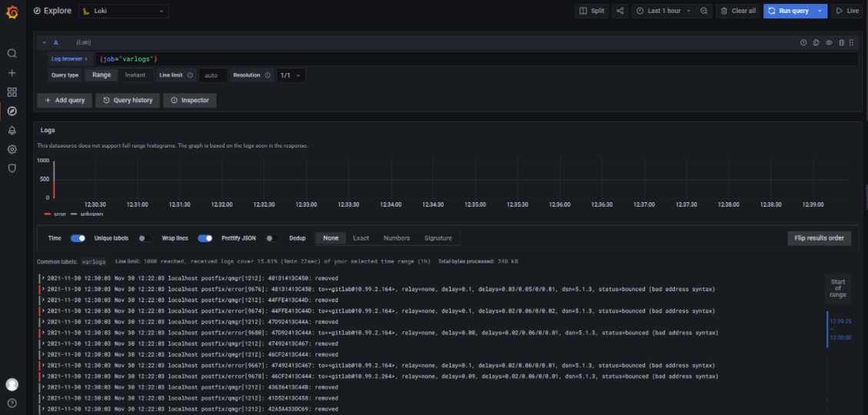
Task: Open the Resolution 1/1 dropdown
Action: [291, 75]
